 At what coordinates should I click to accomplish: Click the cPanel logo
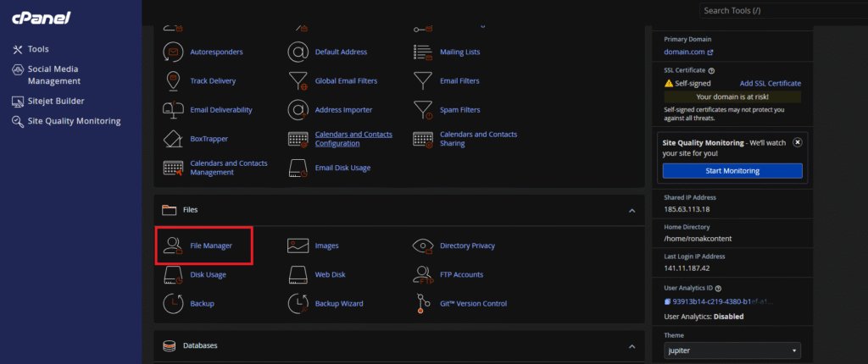(x=42, y=19)
